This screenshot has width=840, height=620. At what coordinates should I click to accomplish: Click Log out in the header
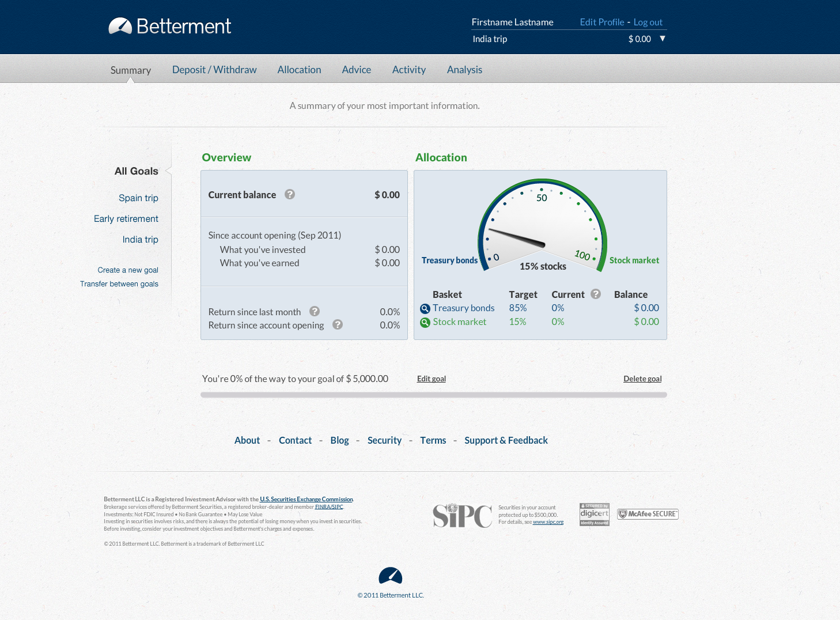click(648, 22)
